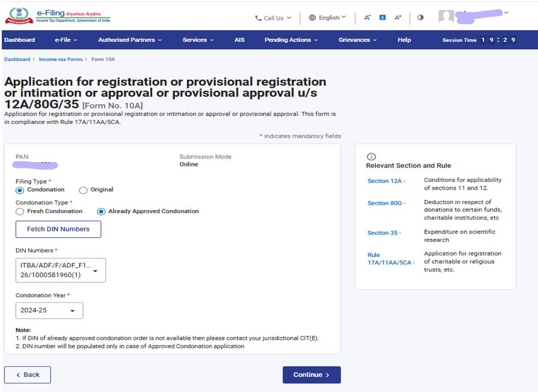Open the DIN Numbers dropdown
The image size is (538, 392).
pyautogui.click(x=61, y=271)
